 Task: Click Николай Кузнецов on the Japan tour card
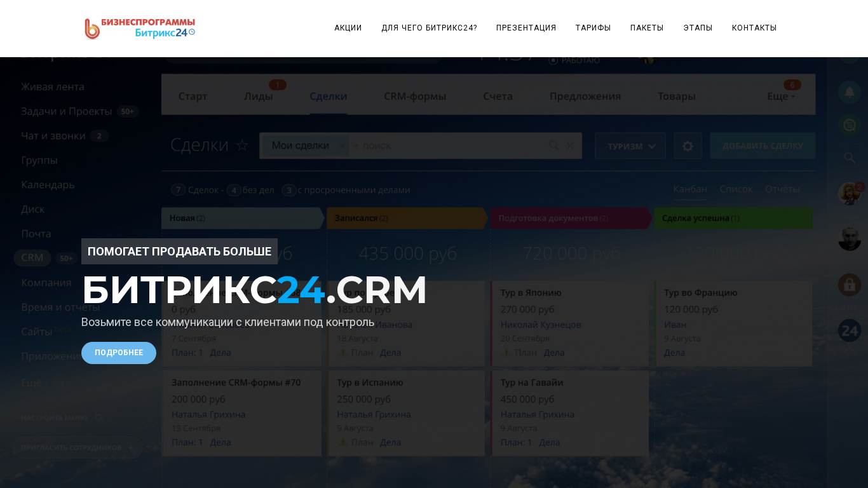pos(541,325)
